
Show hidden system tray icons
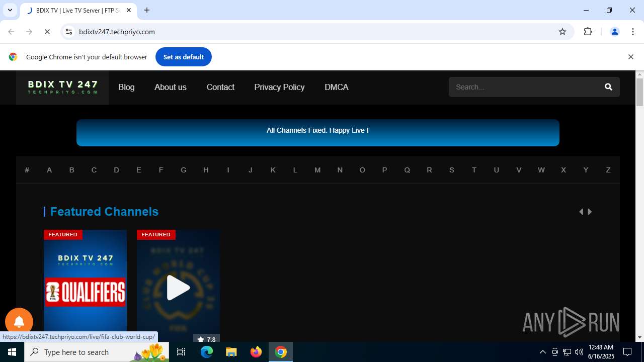(542, 352)
